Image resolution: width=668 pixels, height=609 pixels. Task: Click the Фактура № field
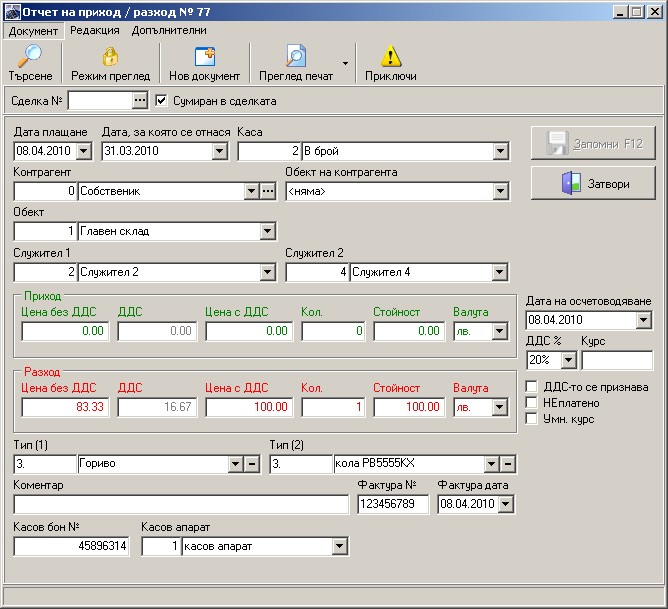(393, 504)
